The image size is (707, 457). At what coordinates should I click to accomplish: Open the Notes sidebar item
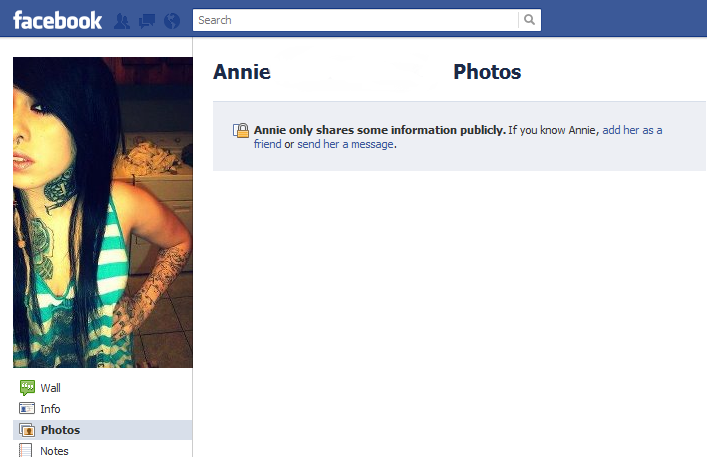tap(103, 450)
